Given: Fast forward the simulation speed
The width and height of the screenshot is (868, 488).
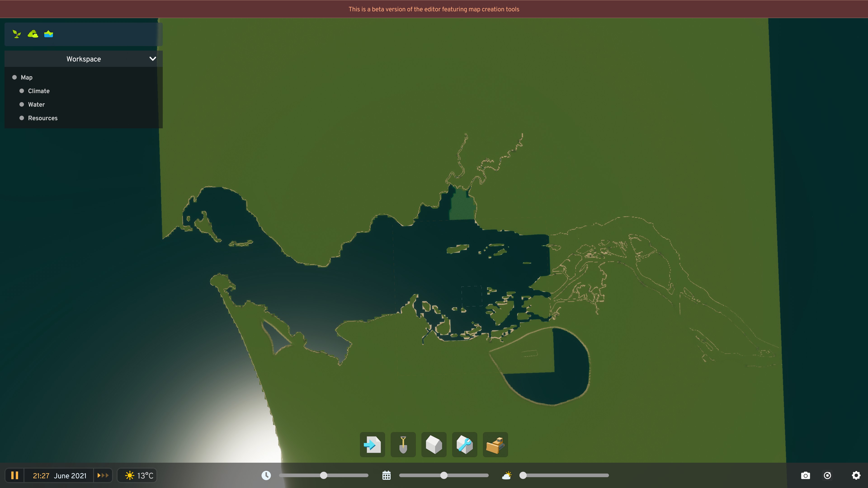Looking at the screenshot, I should click(x=103, y=476).
